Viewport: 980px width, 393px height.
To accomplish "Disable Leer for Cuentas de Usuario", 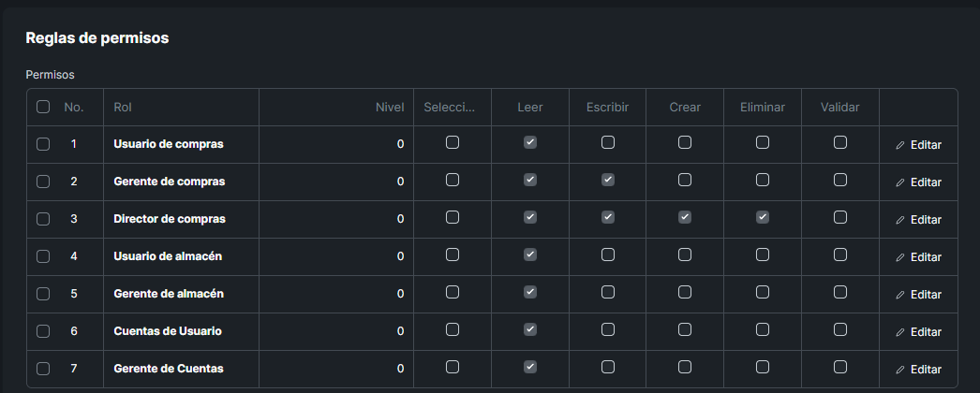I will click(x=530, y=329).
